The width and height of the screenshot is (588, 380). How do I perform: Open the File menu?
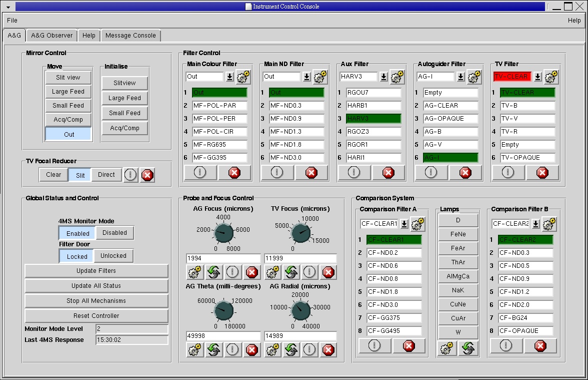click(x=12, y=20)
